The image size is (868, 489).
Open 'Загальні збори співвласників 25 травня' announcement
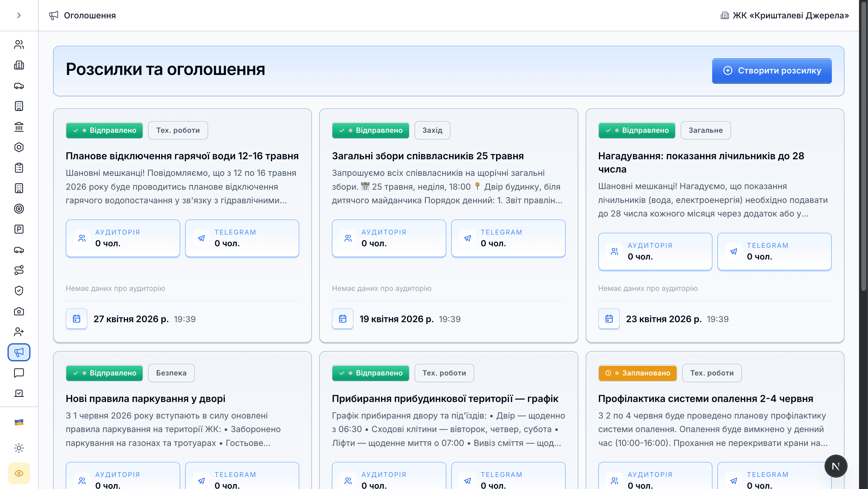point(428,156)
